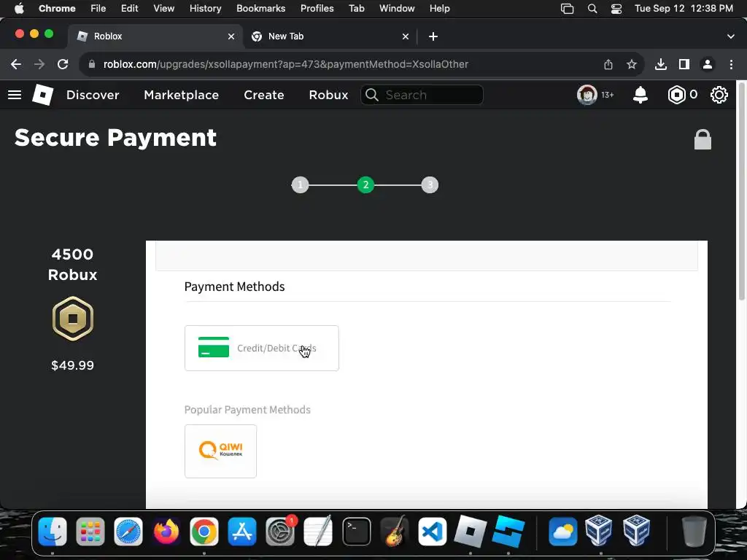The width and height of the screenshot is (747, 560).
Task: Open the Edit menu
Action: [129, 9]
